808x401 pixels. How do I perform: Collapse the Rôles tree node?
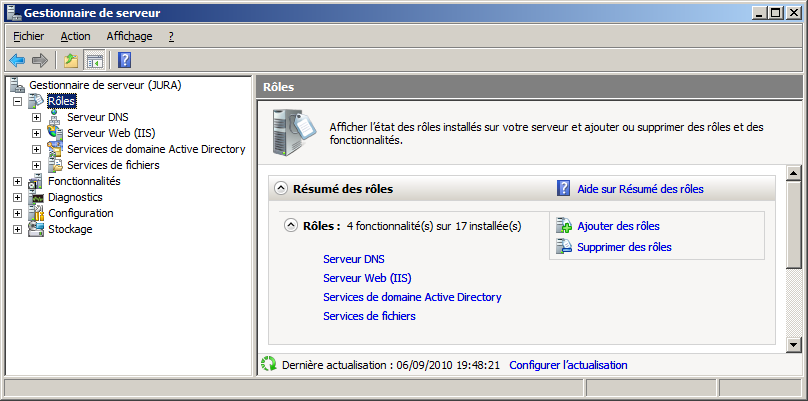(x=17, y=101)
